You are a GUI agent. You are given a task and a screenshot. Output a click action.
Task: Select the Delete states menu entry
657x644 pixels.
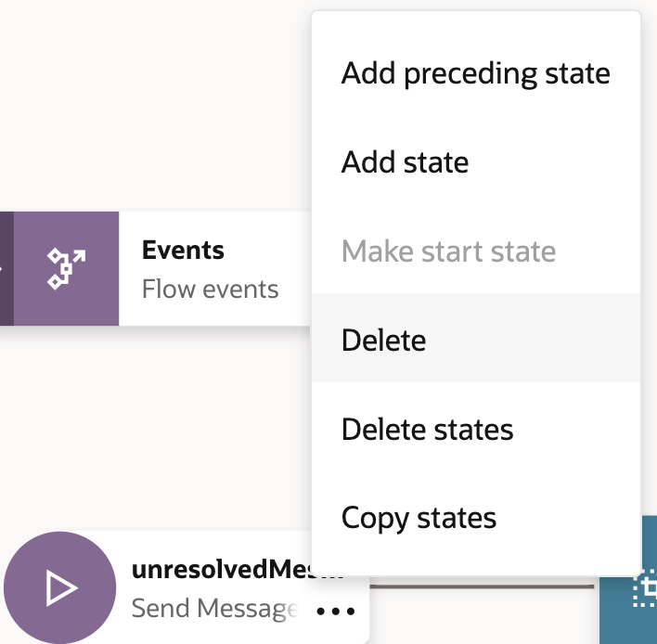(427, 430)
